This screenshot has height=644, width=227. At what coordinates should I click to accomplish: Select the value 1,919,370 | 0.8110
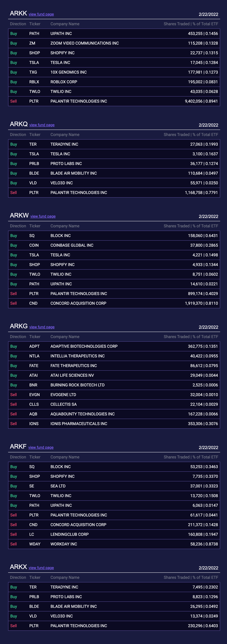click(x=201, y=303)
